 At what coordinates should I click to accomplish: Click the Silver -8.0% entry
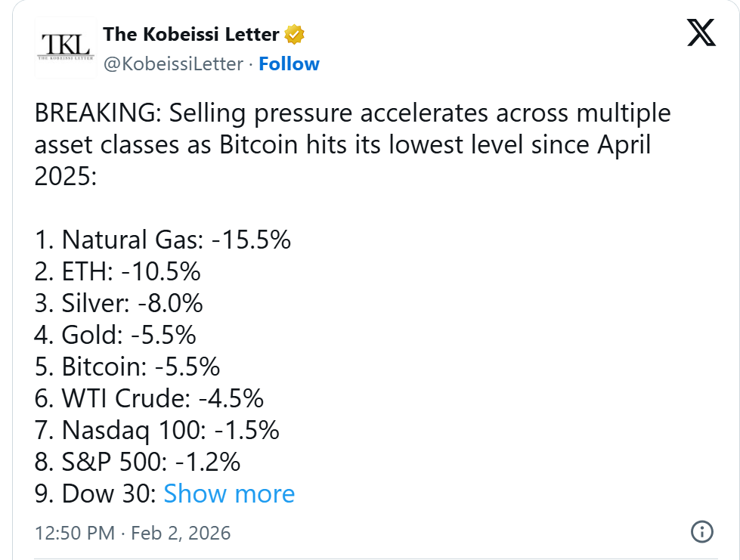tap(119, 303)
